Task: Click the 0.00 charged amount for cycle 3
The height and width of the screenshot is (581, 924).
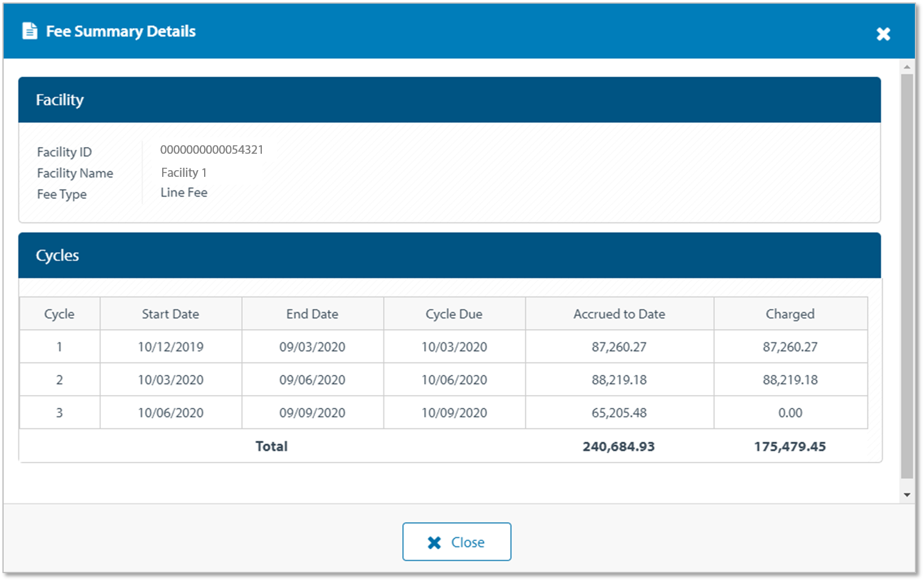Action: [790, 413]
